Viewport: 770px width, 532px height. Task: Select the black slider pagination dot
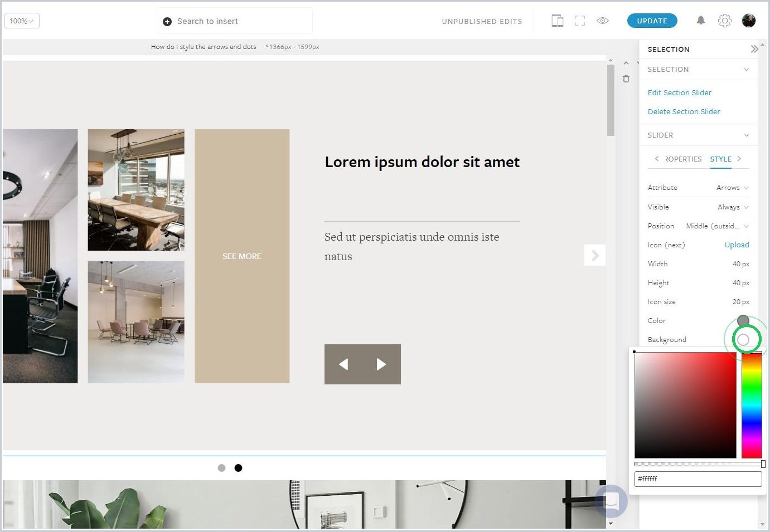click(238, 468)
